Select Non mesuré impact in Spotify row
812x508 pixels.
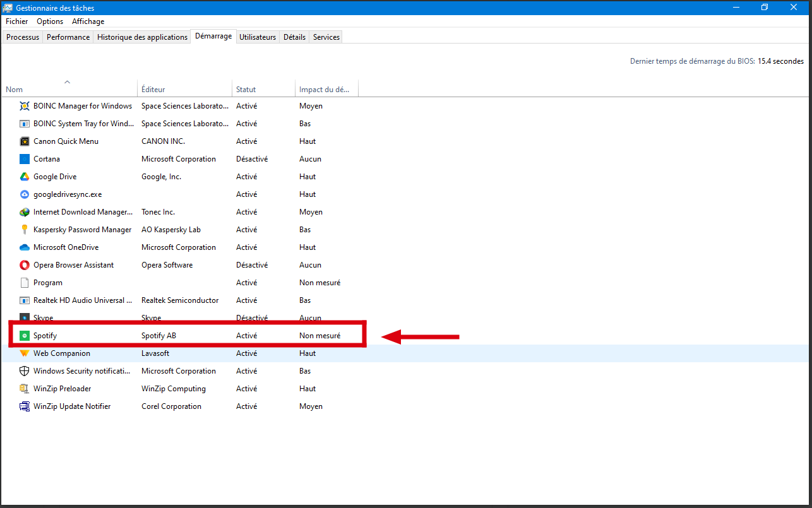(x=320, y=336)
